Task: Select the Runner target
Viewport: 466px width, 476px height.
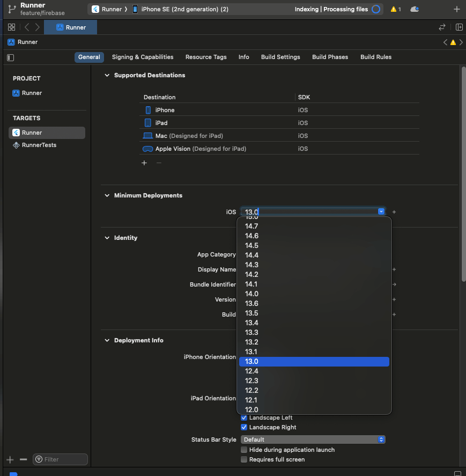Action: click(47, 133)
